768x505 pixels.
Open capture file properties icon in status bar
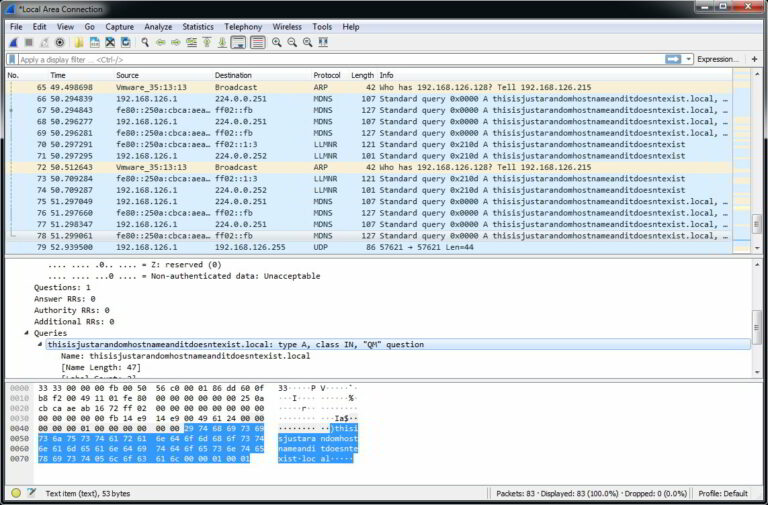[32, 493]
